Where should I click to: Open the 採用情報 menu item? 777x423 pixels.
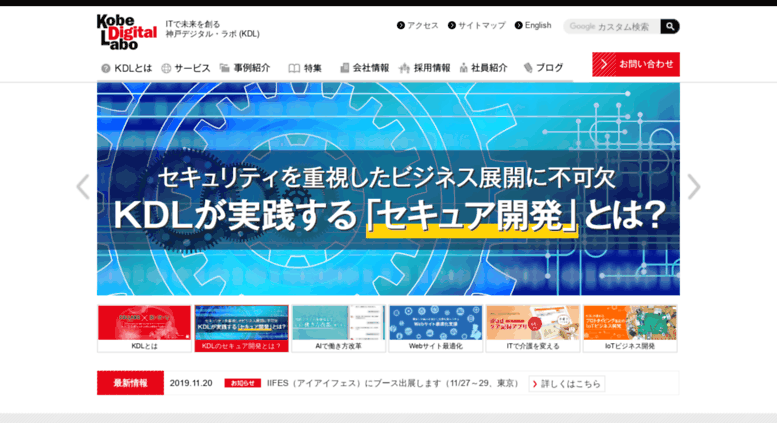pyautogui.click(x=425, y=68)
